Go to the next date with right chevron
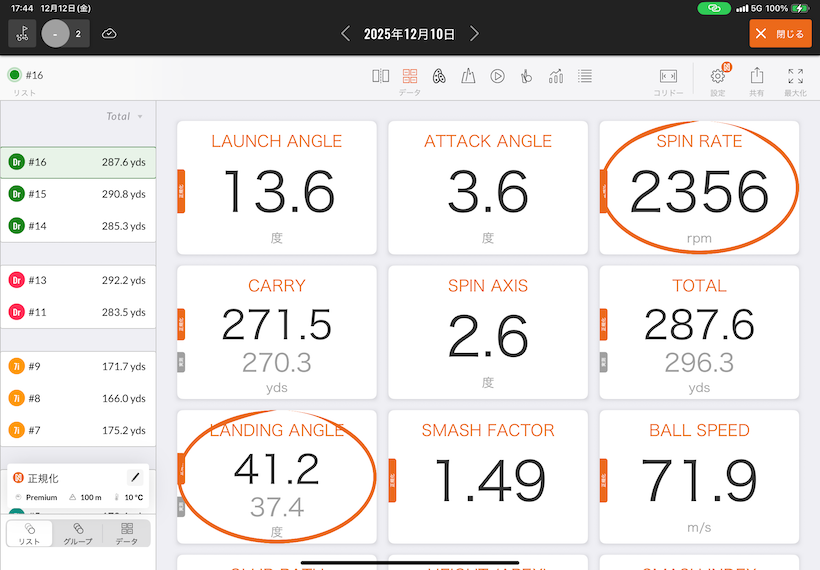The width and height of the screenshot is (820, 570). coord(474,34)
